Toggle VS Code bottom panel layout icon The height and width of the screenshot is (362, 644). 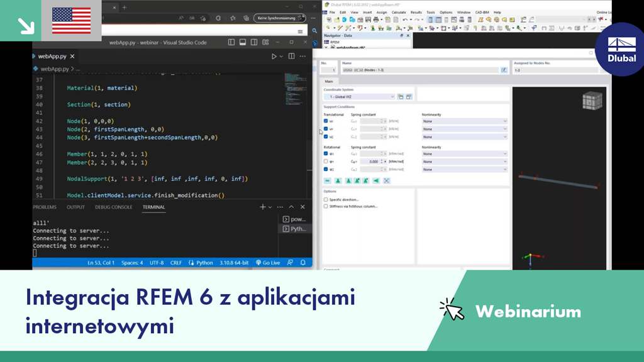[243, 42]
